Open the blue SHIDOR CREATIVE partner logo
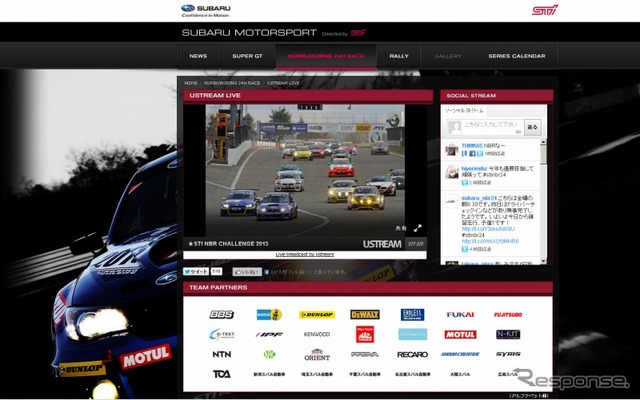640x400 pixels. pos(460,354)
